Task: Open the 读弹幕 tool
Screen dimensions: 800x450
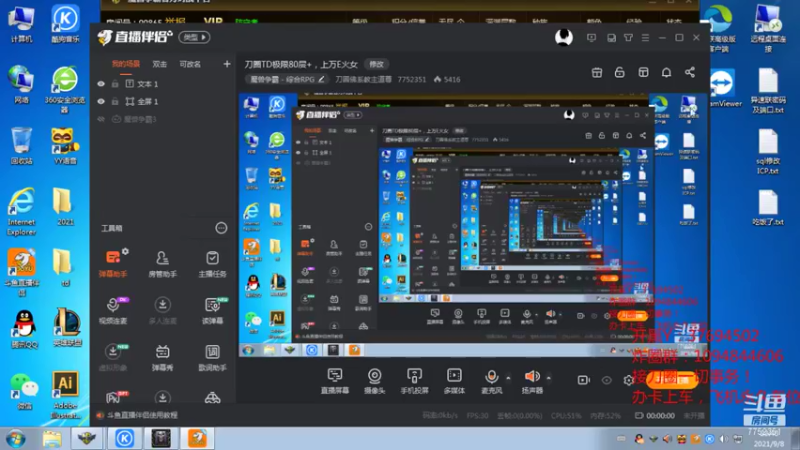Action: (x=212, y=310)
